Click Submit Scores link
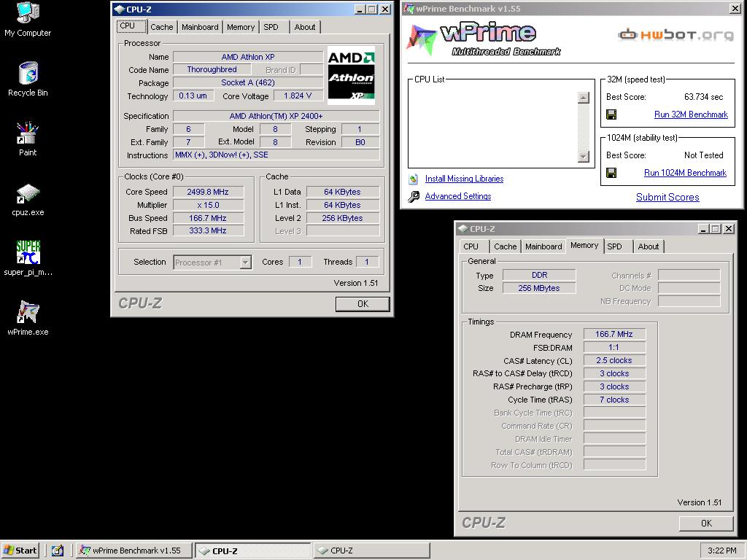 [667, 197]
